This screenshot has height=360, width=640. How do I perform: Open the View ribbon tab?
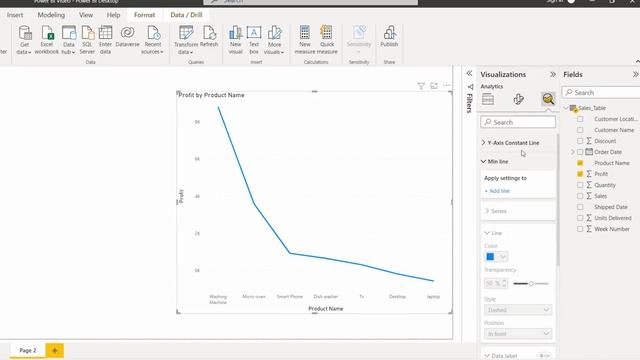pyautogui.click(x=86, y=15)
